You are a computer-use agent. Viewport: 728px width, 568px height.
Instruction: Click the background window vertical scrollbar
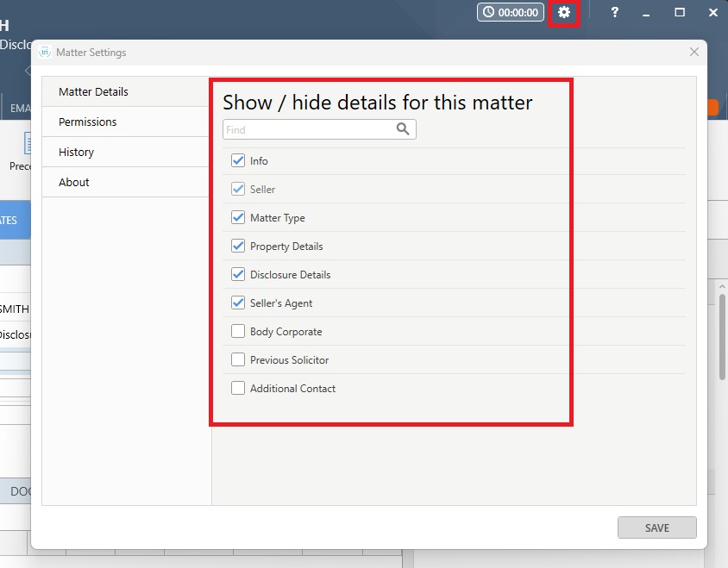click(722, 336)
